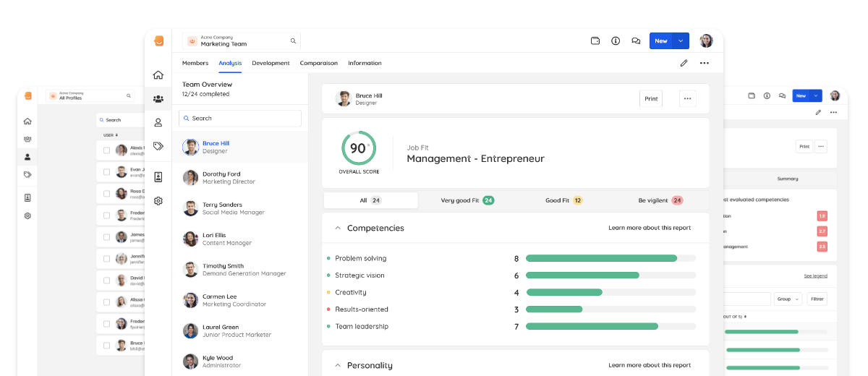Image resolution: width=868 pixels, height=376 pixels.
Task: Collapse the Personality section chevron
Action: (x=337, y=365)
